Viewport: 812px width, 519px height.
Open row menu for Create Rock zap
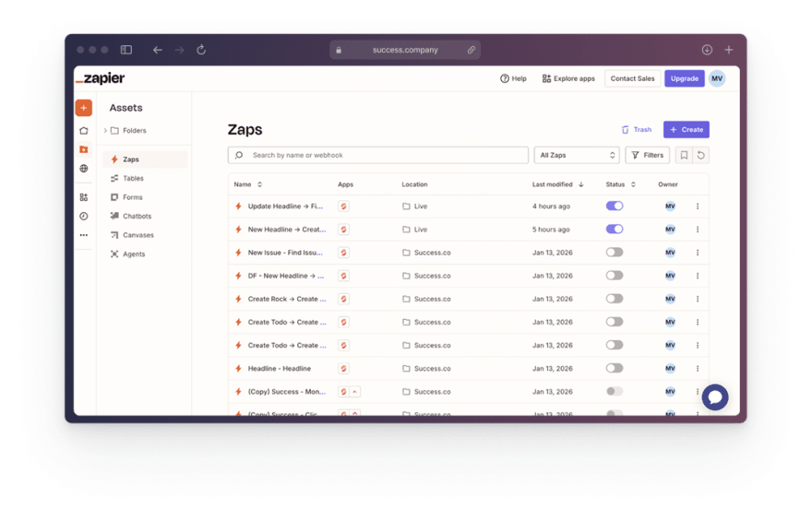pyautogui.click(x=698, y=299)
